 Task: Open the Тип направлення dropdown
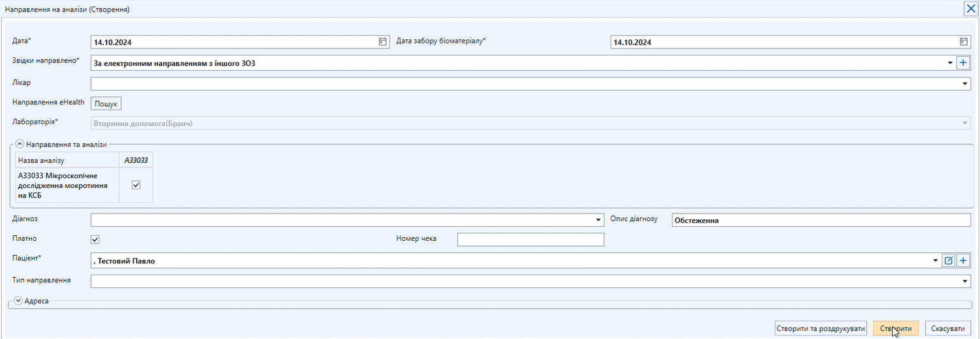point(965,281)
